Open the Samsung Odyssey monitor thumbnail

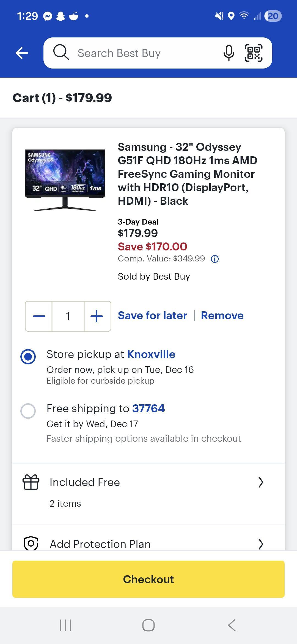pos(65,180)
